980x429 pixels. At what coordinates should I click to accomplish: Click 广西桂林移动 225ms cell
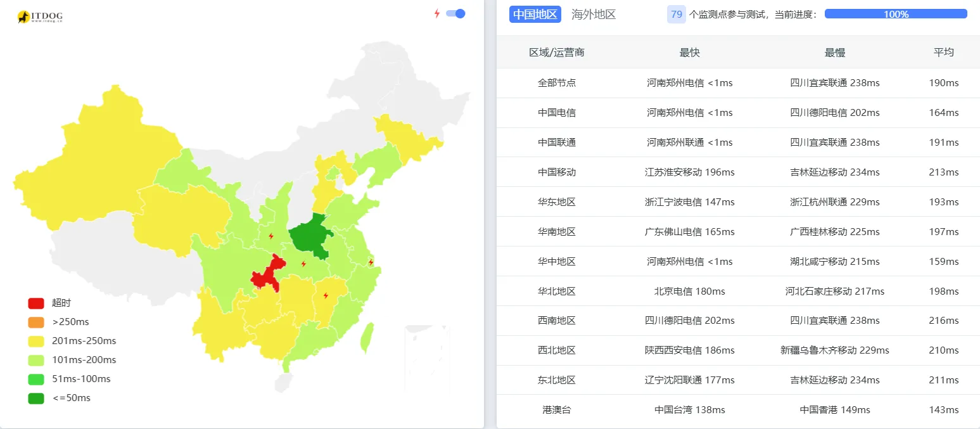835,232
